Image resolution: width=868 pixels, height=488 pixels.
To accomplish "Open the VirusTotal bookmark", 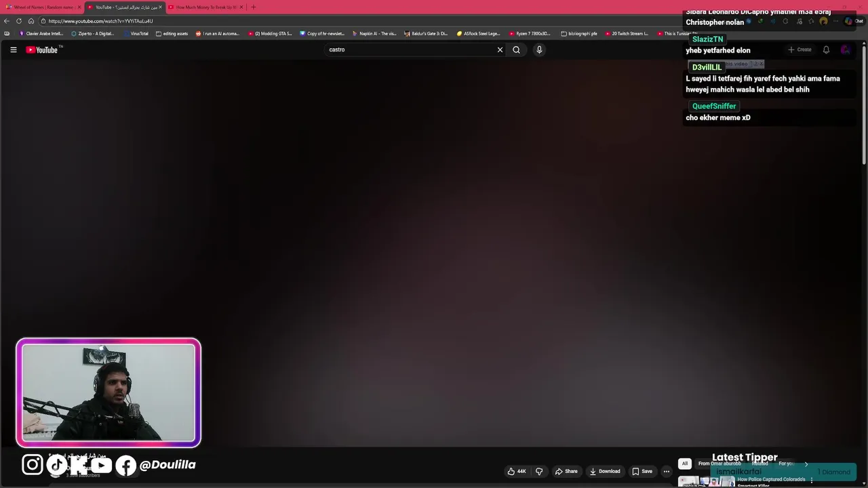I will (x=136, y=33).
